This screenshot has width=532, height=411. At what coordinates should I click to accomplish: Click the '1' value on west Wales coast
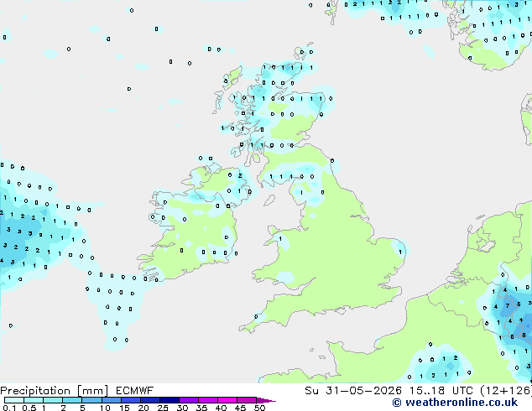tap(280, 239)
